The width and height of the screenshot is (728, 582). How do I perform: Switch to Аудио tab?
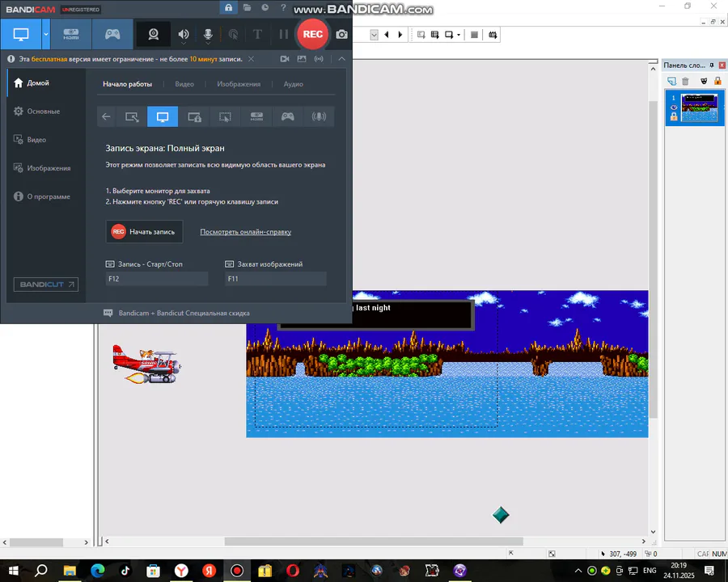tap(294, 84)
